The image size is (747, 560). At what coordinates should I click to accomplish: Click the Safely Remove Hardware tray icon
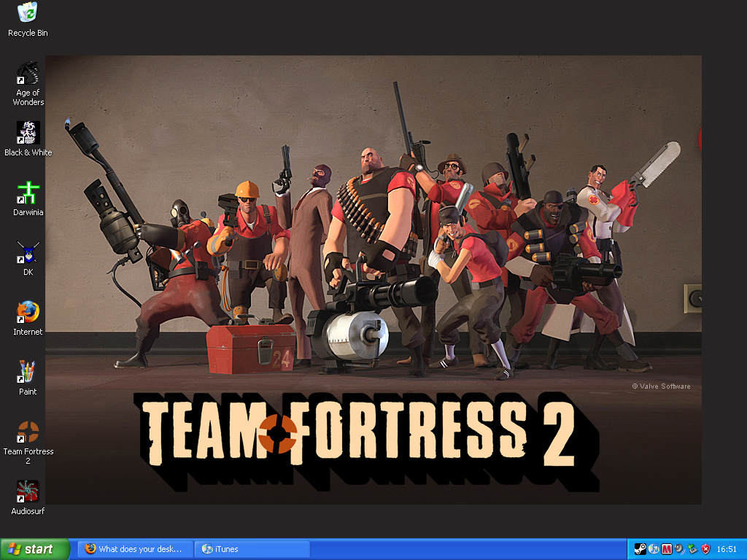pos(692,549)
